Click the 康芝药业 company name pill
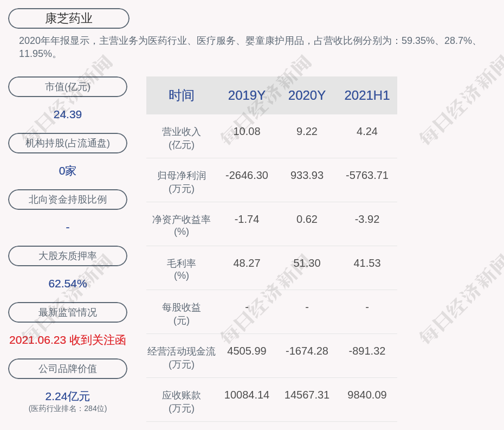504x430 pixels. click(69, 18)
